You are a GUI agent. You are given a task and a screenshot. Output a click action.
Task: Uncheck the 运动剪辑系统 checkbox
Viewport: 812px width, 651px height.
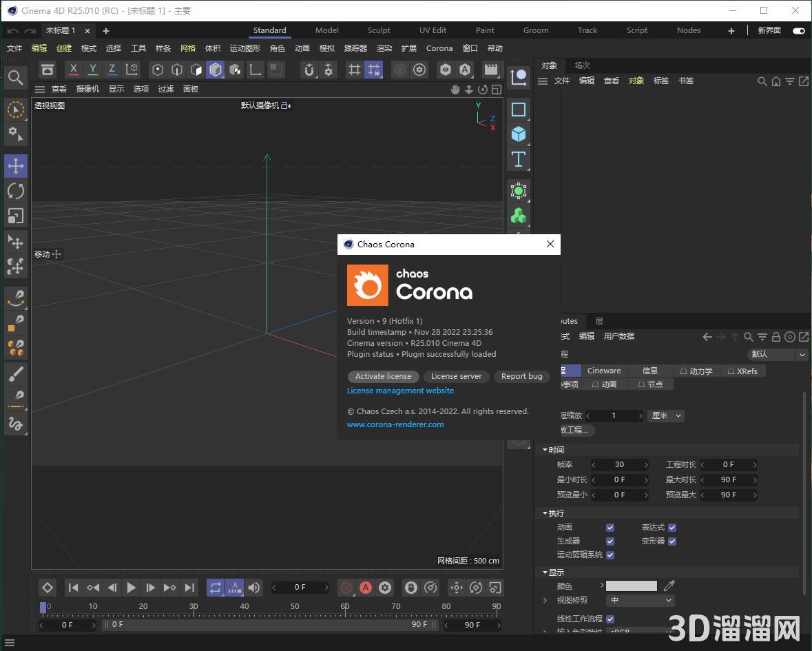pyautogui.click(x=610, y=555)
